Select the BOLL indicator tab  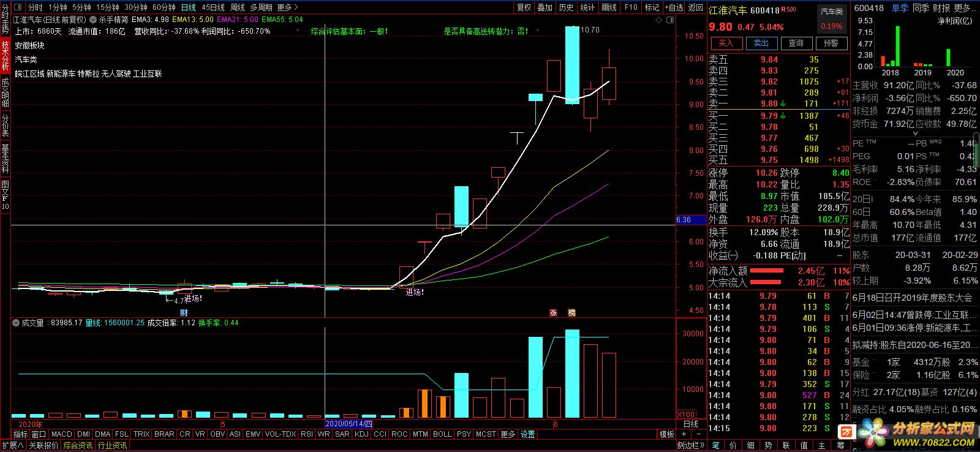442,434
